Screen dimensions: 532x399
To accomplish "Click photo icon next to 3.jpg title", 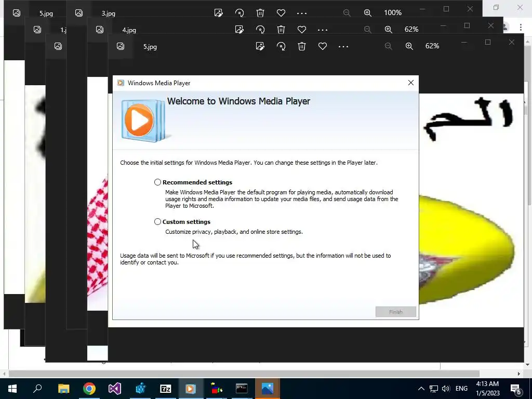I will click(79, 13).
